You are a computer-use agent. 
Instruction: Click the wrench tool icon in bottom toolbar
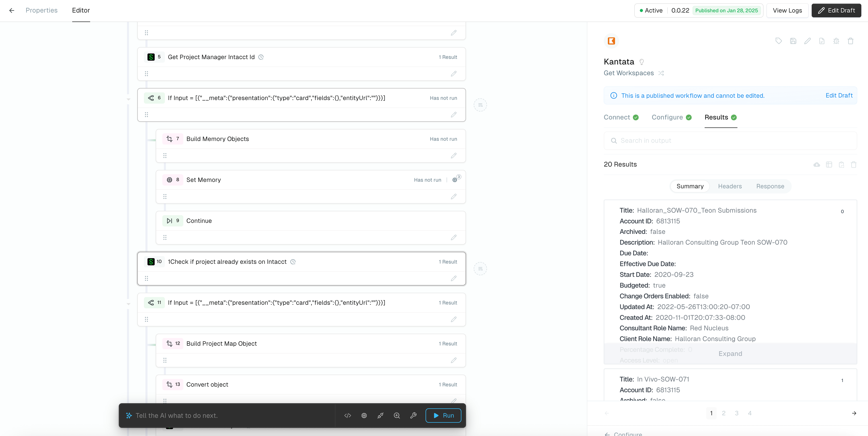click(x=413, y=416)
